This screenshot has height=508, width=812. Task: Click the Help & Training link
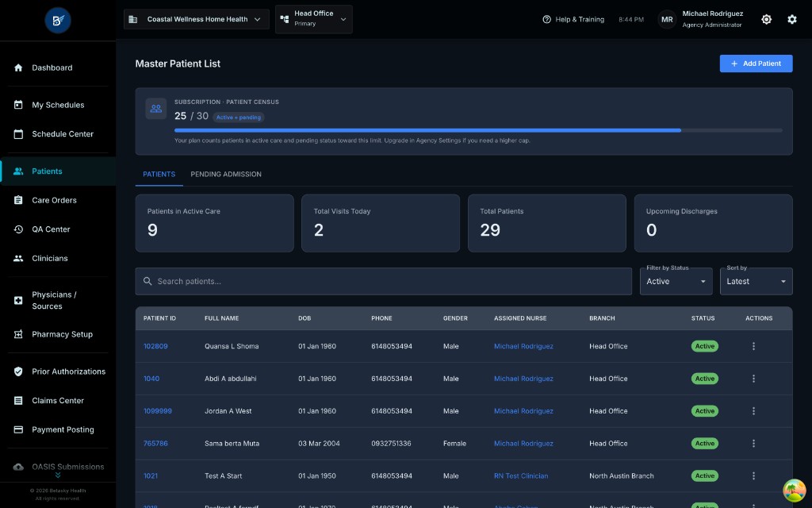573,19
